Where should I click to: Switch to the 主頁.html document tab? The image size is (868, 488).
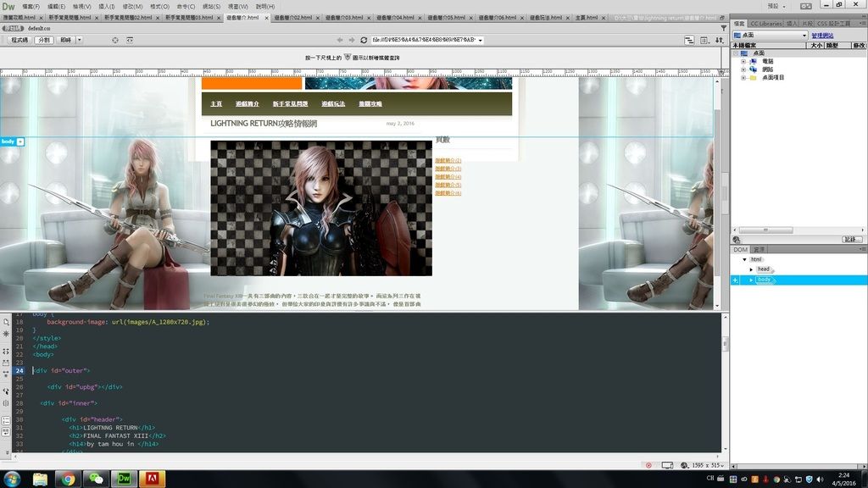(x=587, y=17)
